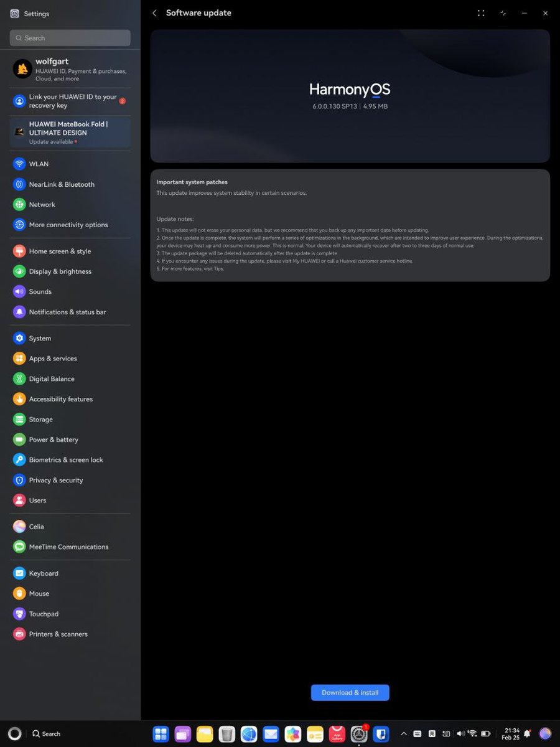
Task: Open MeeTime Communications settings
Action: tap(70, 547)
